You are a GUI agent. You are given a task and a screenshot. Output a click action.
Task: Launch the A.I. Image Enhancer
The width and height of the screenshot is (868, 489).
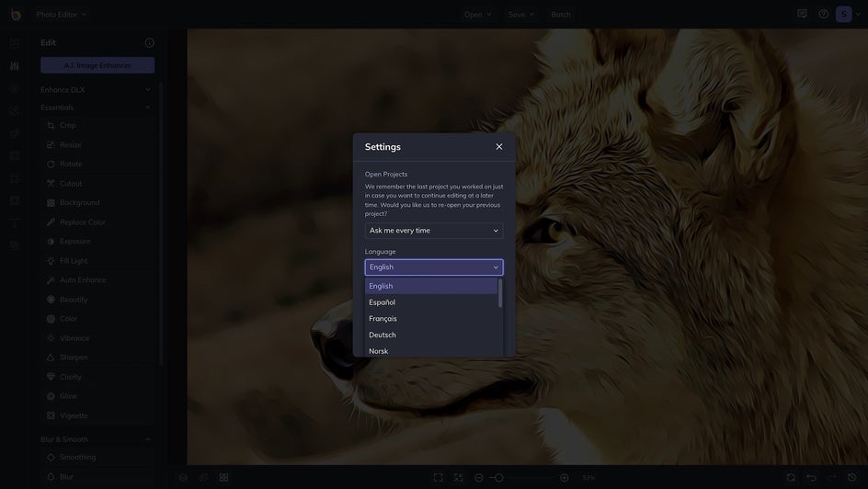click(97, 65)
